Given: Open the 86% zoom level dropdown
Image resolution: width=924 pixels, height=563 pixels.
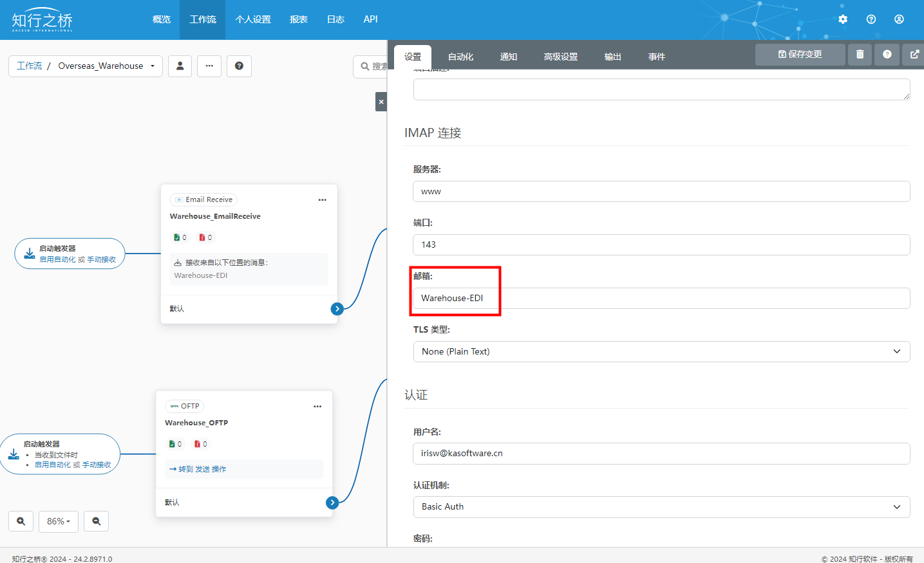Looking at the screenshot, I should tap(59, 521).
